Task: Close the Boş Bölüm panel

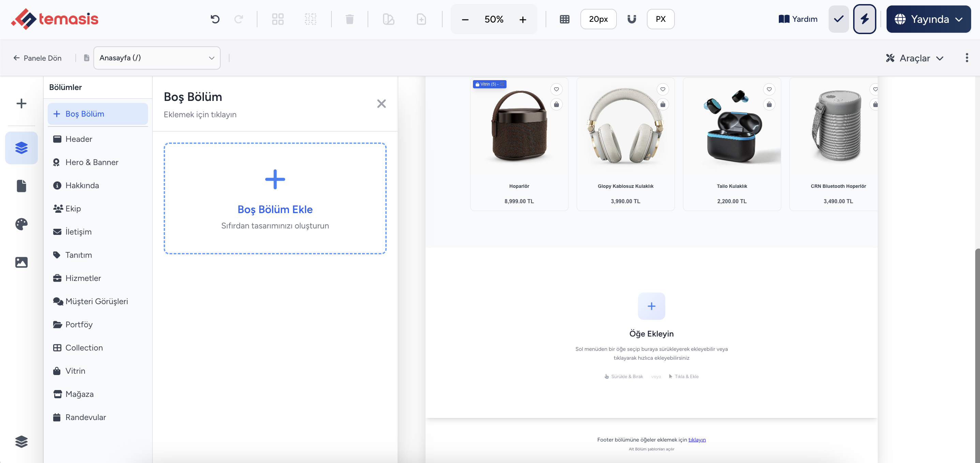Action: click(381, 104)
